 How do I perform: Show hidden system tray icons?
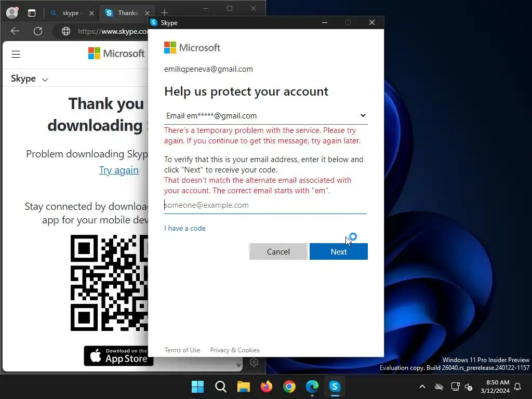(x=422, y=387)
